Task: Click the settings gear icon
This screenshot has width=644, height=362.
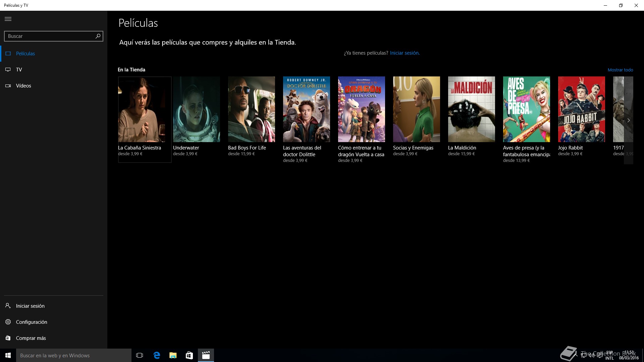Action: [x=8, y=322]
